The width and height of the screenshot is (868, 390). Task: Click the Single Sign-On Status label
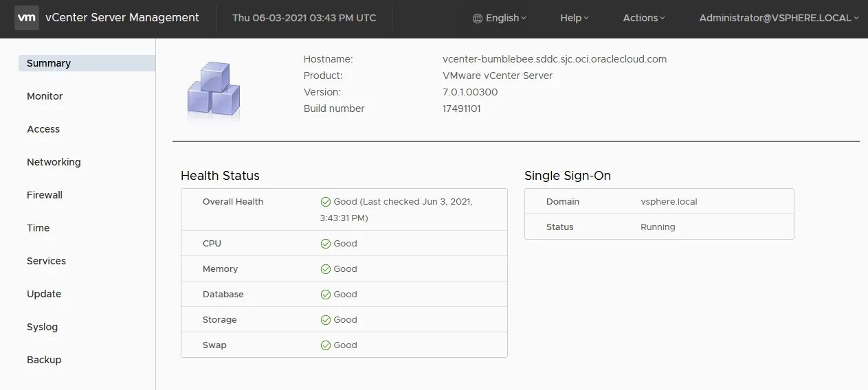[x=559, y=227]
